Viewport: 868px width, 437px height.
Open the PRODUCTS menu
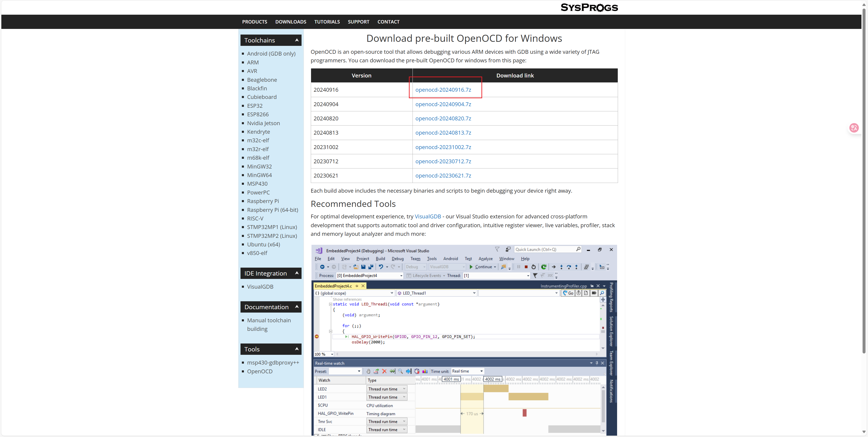254,21
